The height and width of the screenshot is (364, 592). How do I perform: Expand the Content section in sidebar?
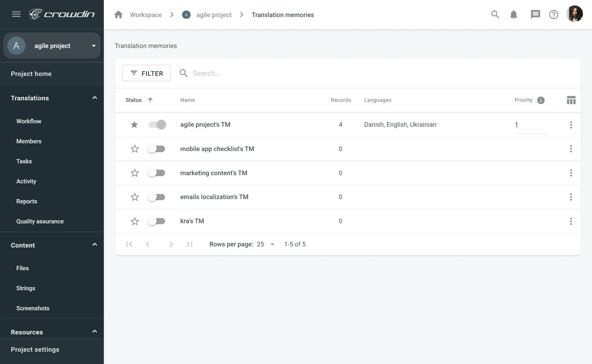point(95,245)
